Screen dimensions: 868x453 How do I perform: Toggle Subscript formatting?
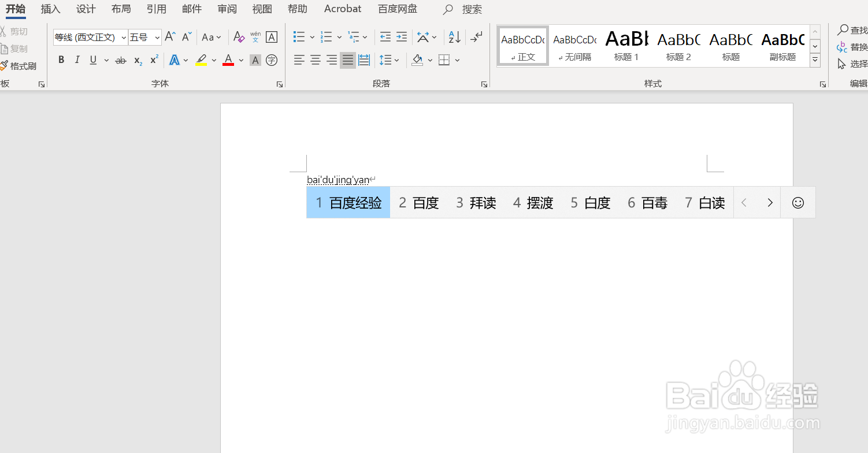click(138, 60)
